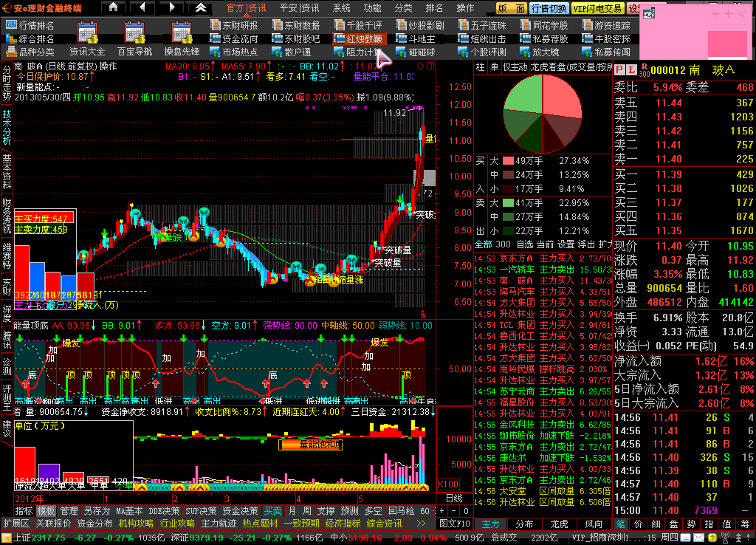Open 资金流向 tool
The width and height of the screenshot is (756, 545).
coord(234,38)
